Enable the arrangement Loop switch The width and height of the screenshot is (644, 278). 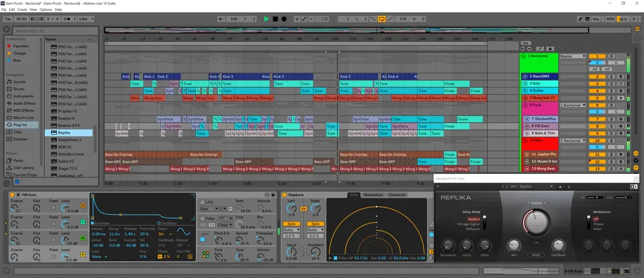point(382,19)
